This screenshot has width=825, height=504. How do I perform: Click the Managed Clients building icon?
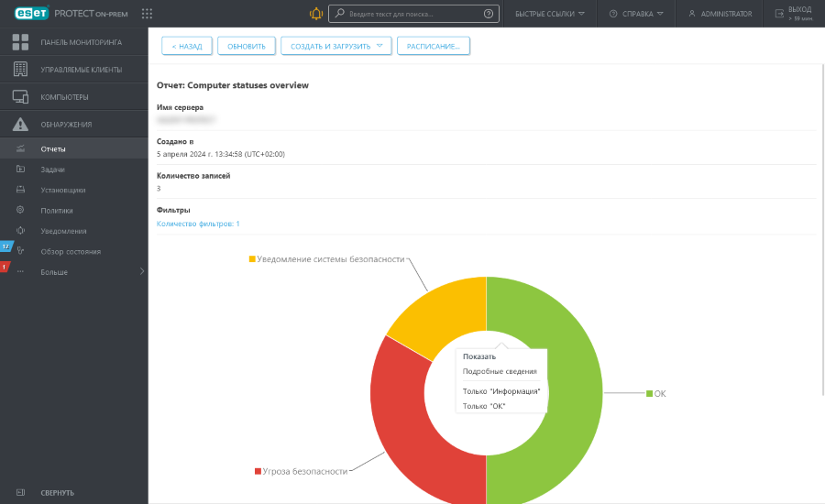20,70
